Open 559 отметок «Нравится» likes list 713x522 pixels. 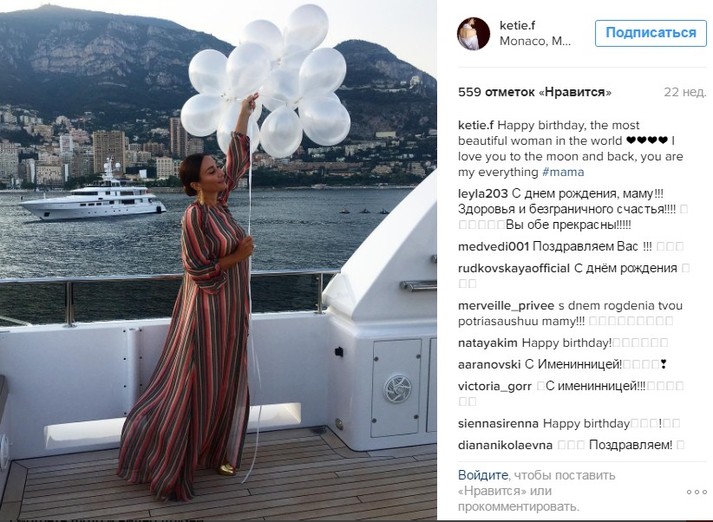(x=535, y=92)
